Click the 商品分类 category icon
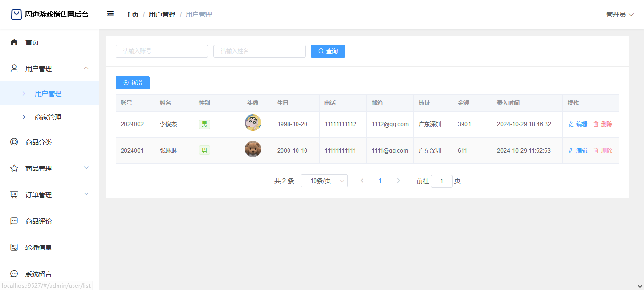Viewport: 644px width, 290px height. click(x=14, y=142)
